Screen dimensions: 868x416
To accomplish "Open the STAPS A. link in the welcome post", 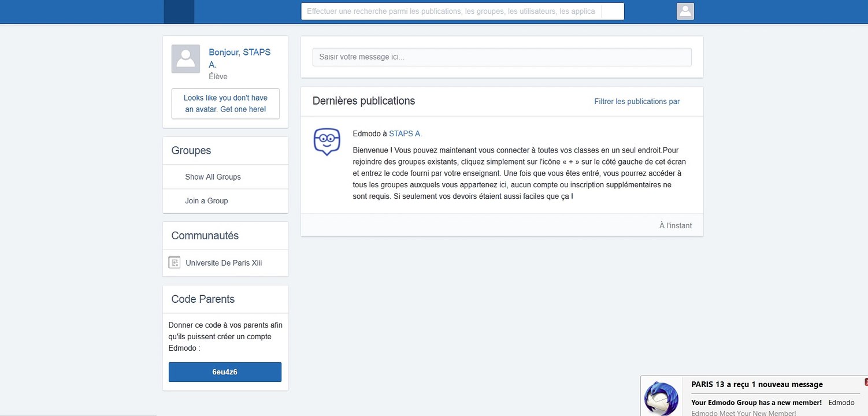I will point(405,133).
